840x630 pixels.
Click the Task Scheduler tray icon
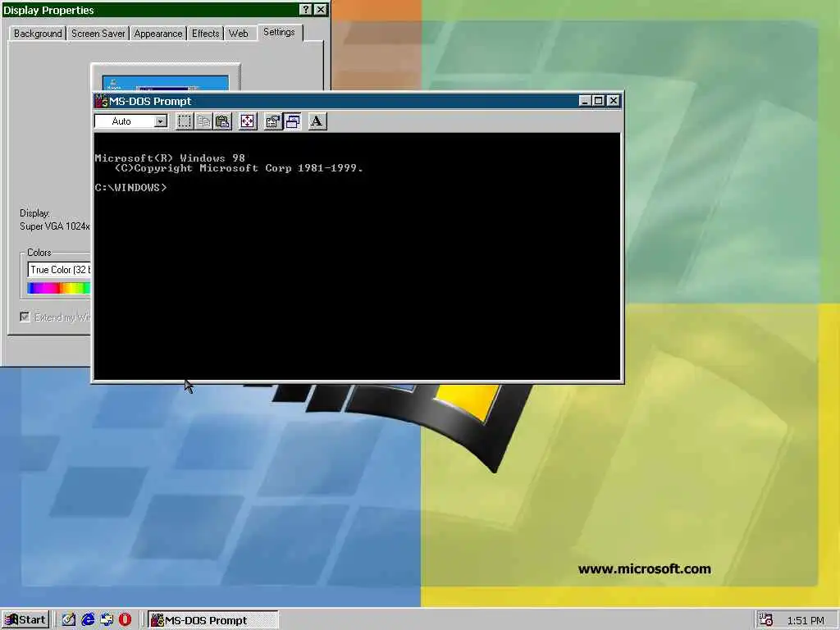[766, 620]
